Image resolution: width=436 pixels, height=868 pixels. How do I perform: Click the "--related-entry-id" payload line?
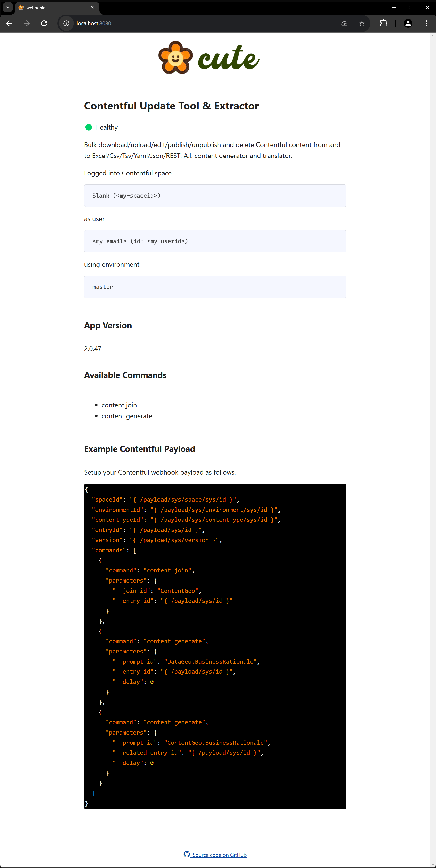pyautogui.click(x=188, y=753)
